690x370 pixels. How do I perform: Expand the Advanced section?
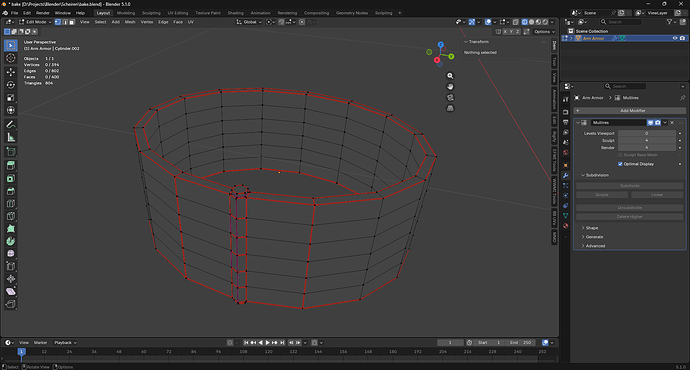[x=583, y=246]
